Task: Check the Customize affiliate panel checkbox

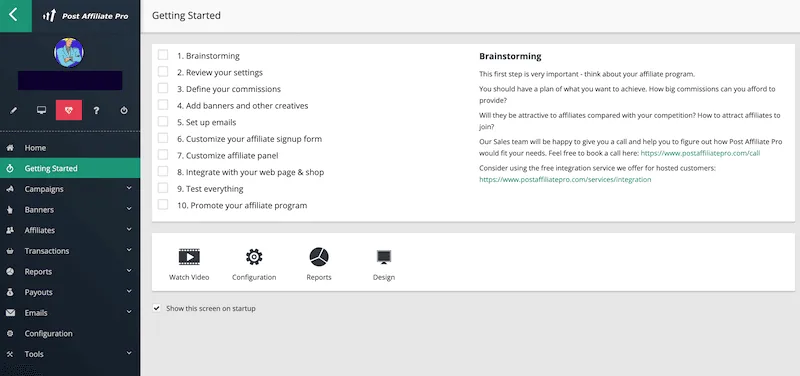Action: tap(163, 155)
